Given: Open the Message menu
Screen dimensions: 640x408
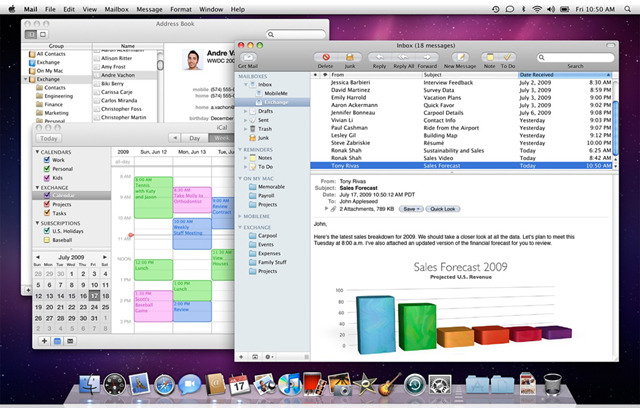Looking at the screenshot, I should pyautogui.click(x=149, y=9).
